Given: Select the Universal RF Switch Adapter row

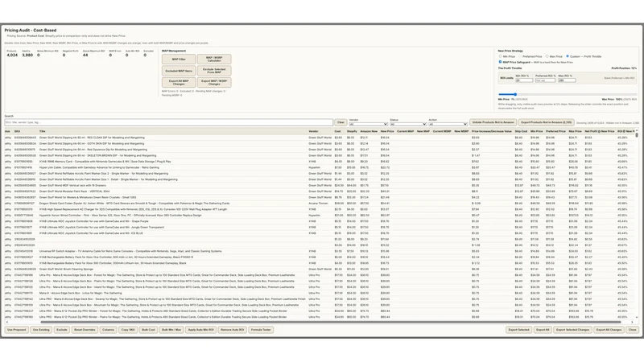Looking at the screenshot, I should (x=319, y=251).
